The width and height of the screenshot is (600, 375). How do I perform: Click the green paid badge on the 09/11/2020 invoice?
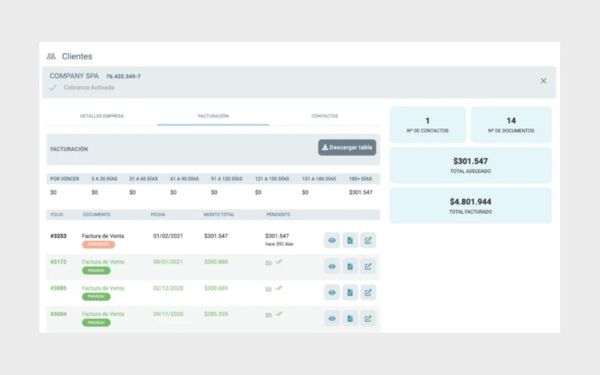(x=96, y=323)
